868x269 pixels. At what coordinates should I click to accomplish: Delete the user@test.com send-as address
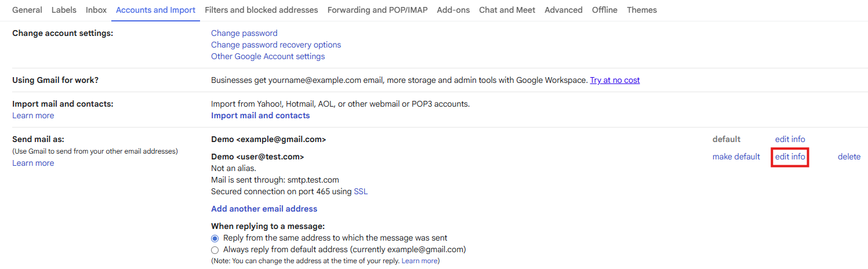point(849,157)
